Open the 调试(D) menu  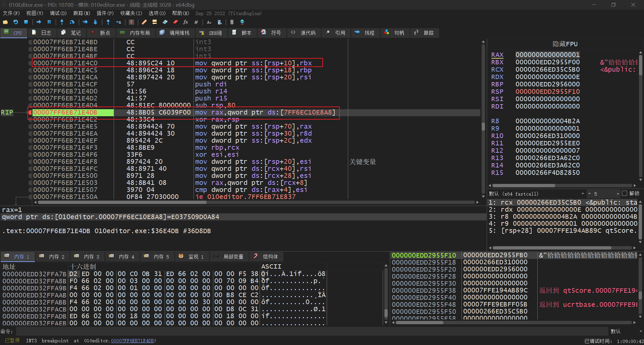click(58, 13)
